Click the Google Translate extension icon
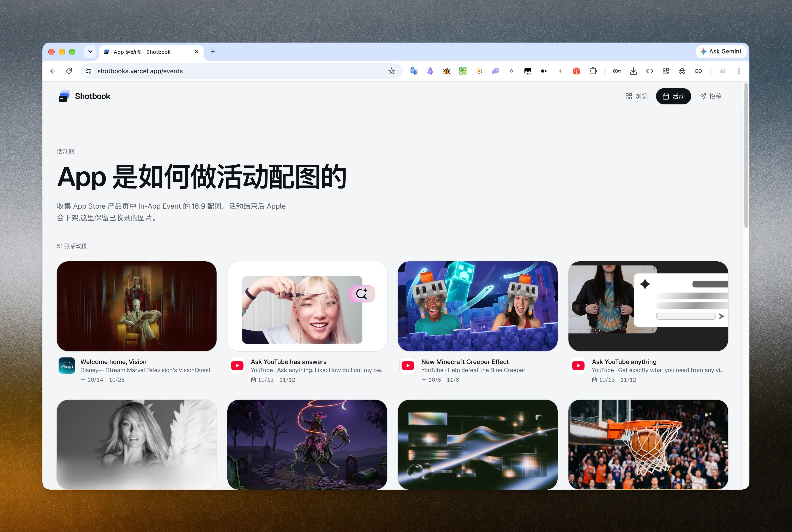 click(414, 71)
